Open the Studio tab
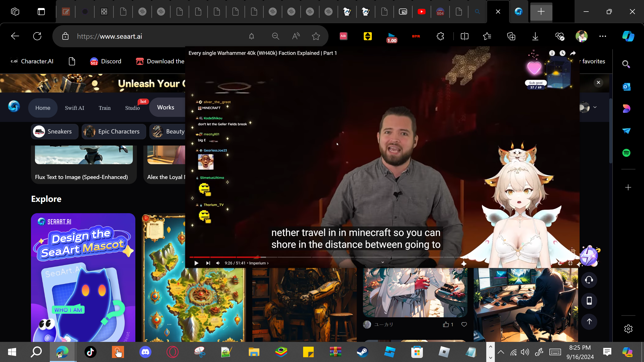 [x=133, y=108]
